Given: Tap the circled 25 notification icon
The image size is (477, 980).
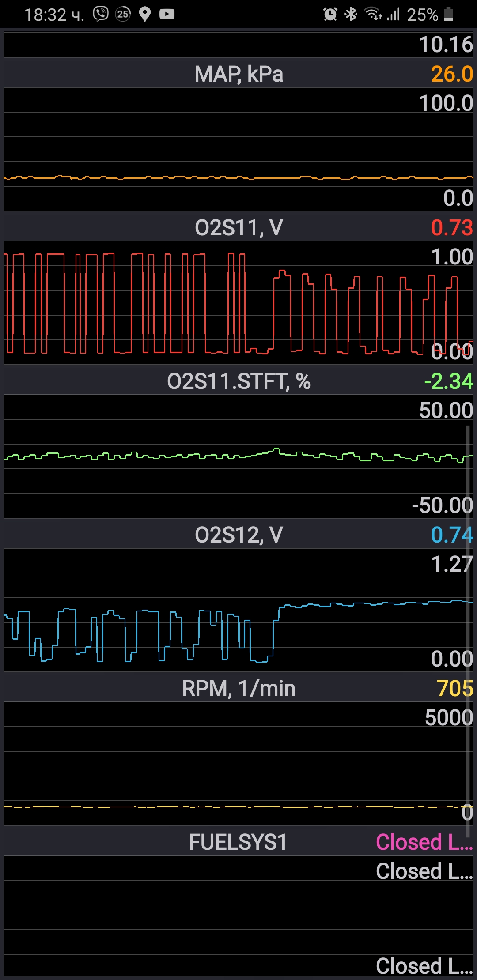Looking at the screenshot, I should (123, 14).
